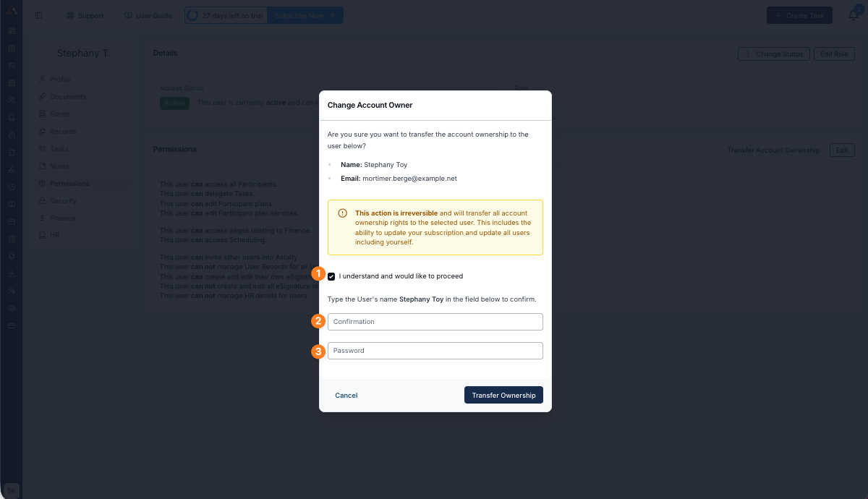This screenshot has height=499, width=868.
Task: Open the Change Status dropdown menu
Action: 773,54
